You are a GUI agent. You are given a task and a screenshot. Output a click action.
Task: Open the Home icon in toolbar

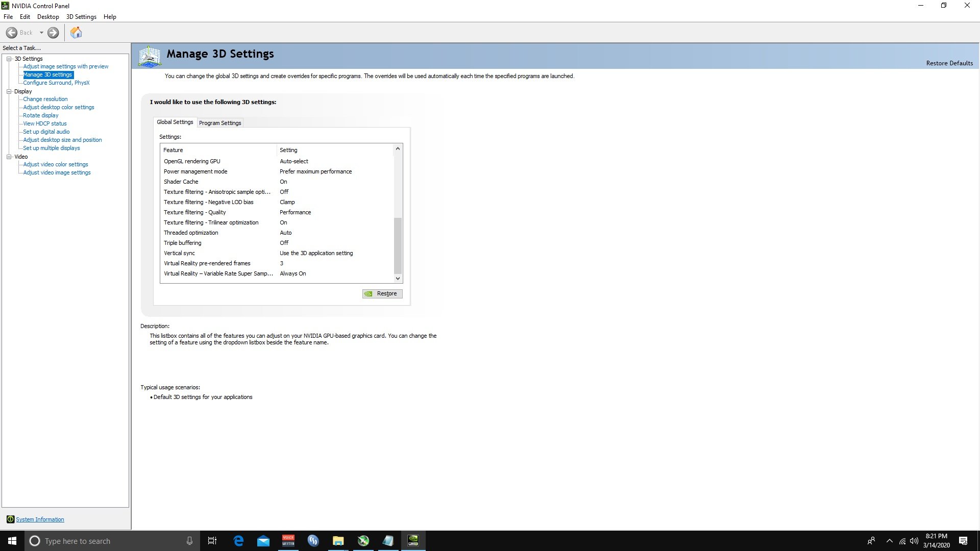click(76, 33)
